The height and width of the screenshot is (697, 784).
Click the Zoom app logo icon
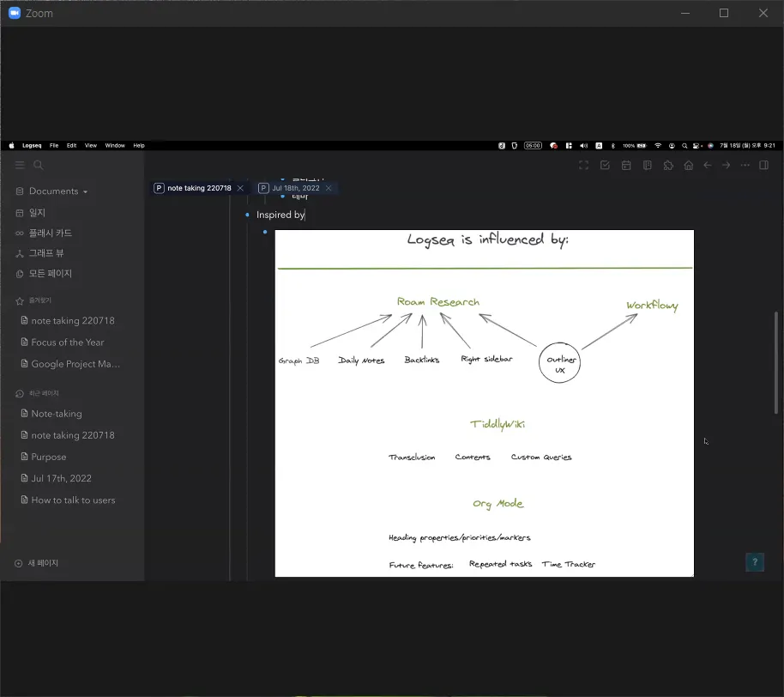click(x=15, y=13)
